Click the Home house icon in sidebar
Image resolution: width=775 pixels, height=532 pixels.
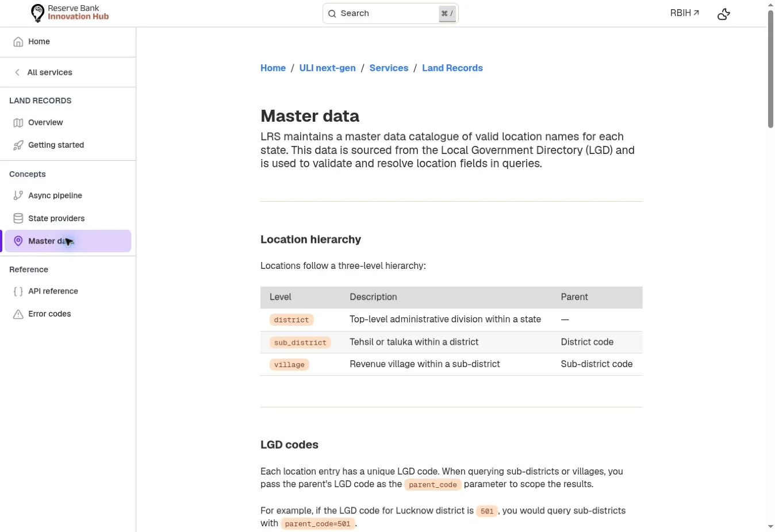(18, 42)
